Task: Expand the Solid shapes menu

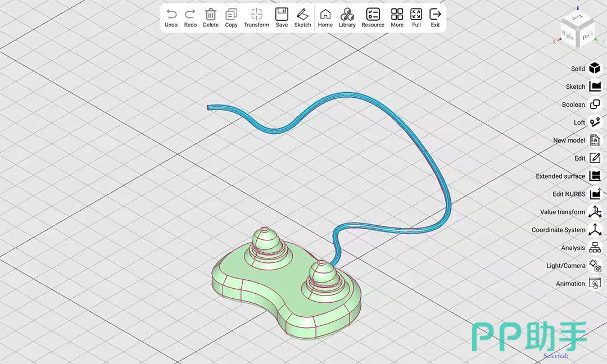Action: [594, 69]
